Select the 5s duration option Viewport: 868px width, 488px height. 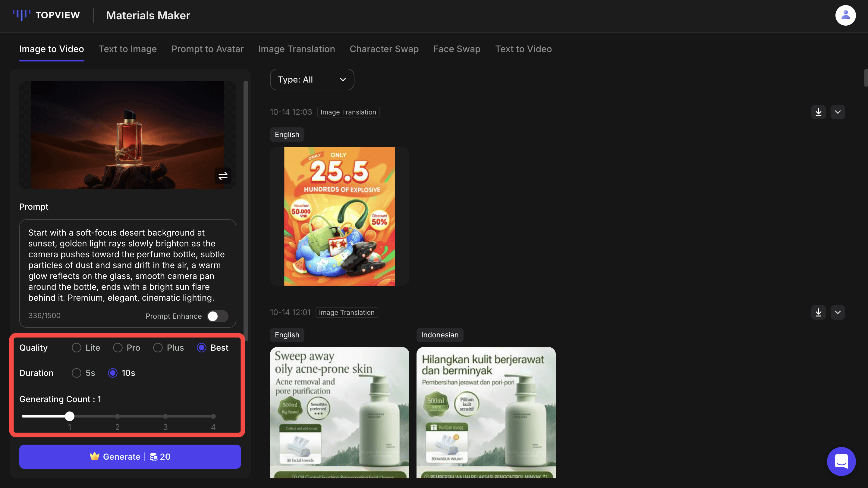click(x=76, y=373)
